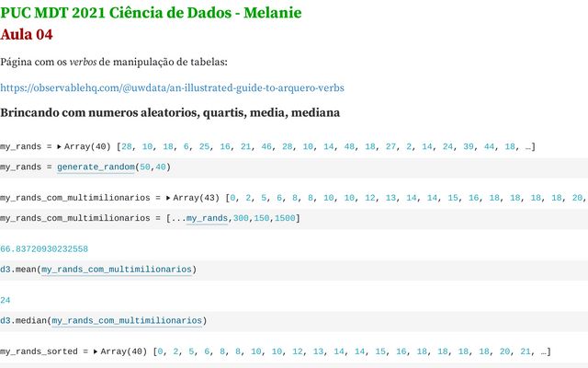Edit the d3.mean code cell

click(294, 270)
